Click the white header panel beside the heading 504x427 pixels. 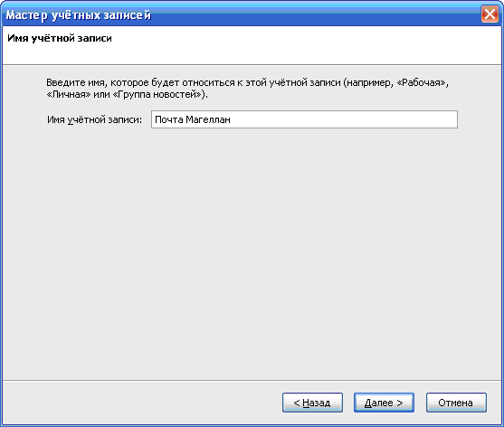click(305, 45)
